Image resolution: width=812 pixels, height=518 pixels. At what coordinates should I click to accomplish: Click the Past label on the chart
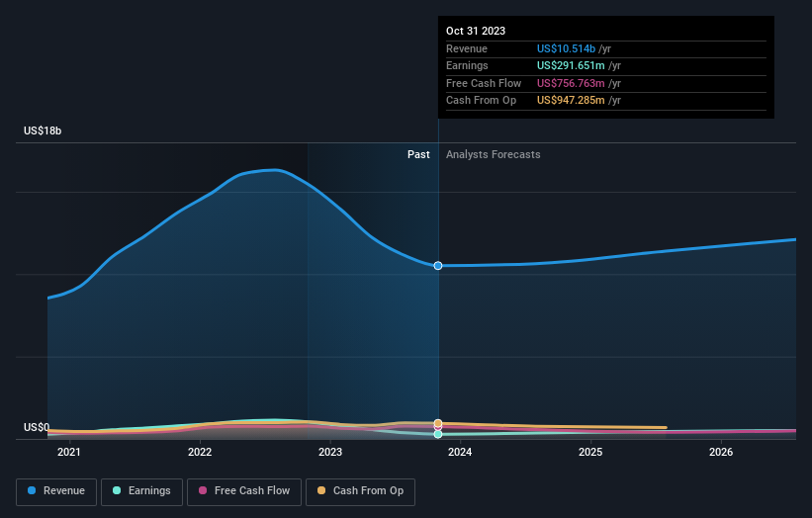pyautogui.click(x=418, y=154)
